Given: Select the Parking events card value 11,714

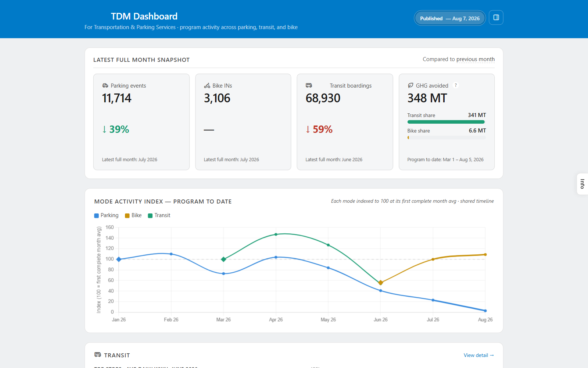Looking at the screenshot, I should [x=116, y=98].
